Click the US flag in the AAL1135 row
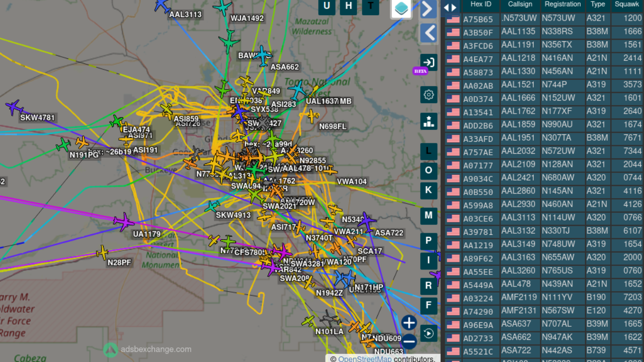Image resolution: width=644 pixels, height=362 pixels. pyautogui.click(x=453, y=32)
